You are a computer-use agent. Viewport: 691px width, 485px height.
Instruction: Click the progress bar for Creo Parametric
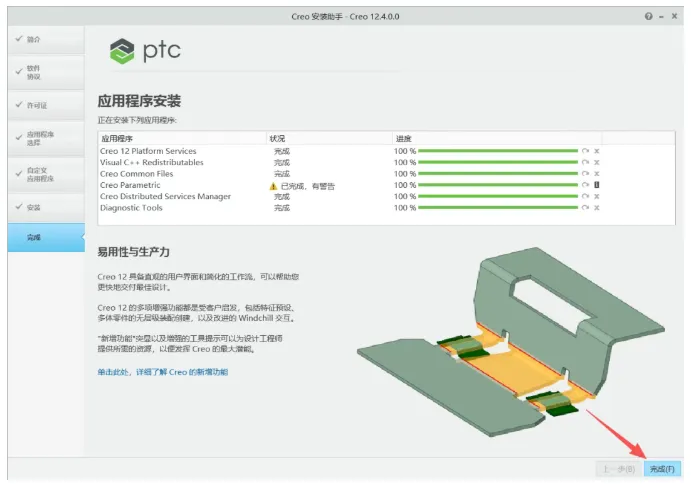498,185
